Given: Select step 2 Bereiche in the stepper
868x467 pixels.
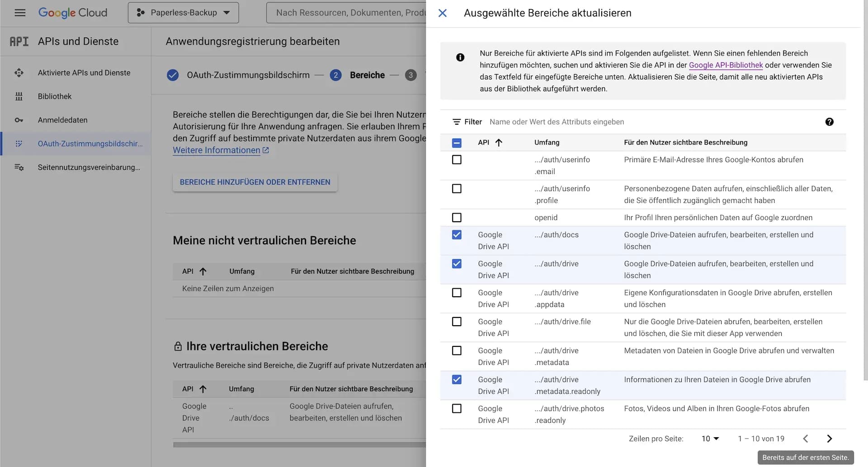Looking at the screenshot, I should point(367,75).
